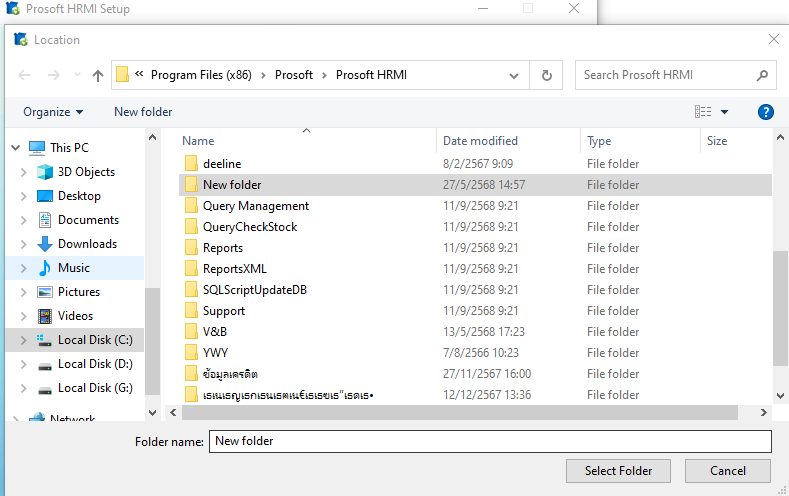Click the Music folder in sidebar
Screen dimensions: 789x496
73,268
